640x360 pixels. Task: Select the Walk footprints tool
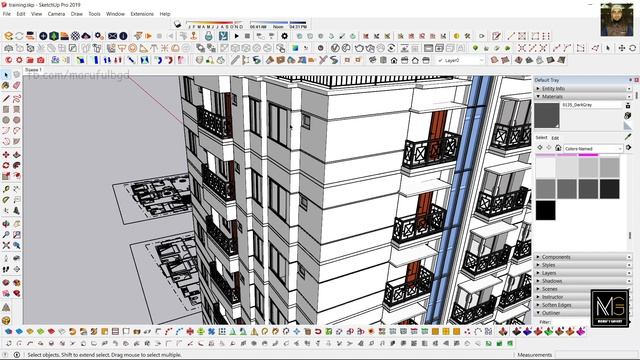pyautogui.click(x=6, y=269)
